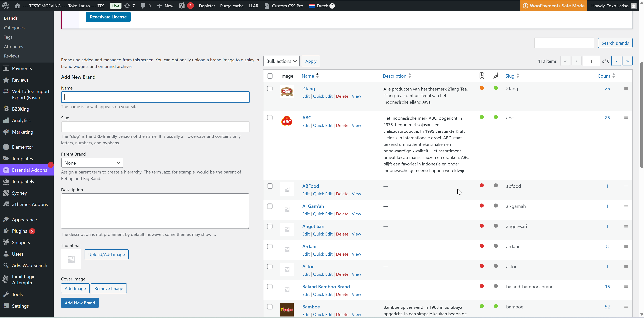Click the Reactivate License button

[x=108, y=17]
